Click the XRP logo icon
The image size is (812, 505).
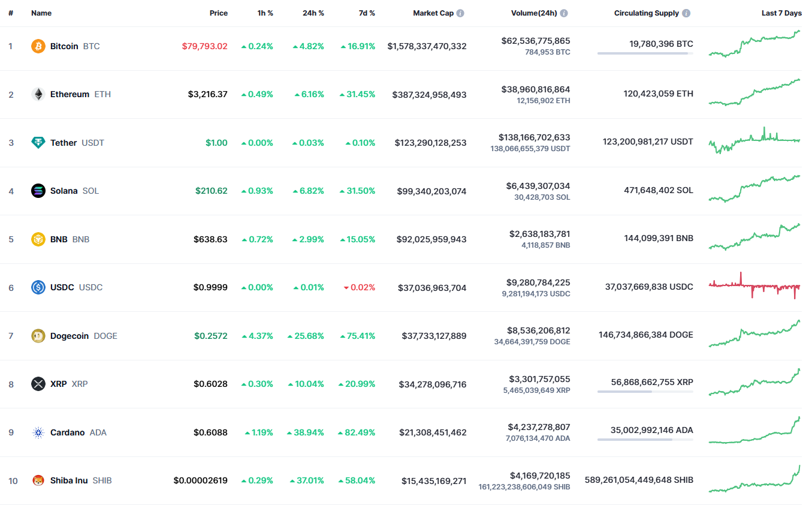point(38,384)
